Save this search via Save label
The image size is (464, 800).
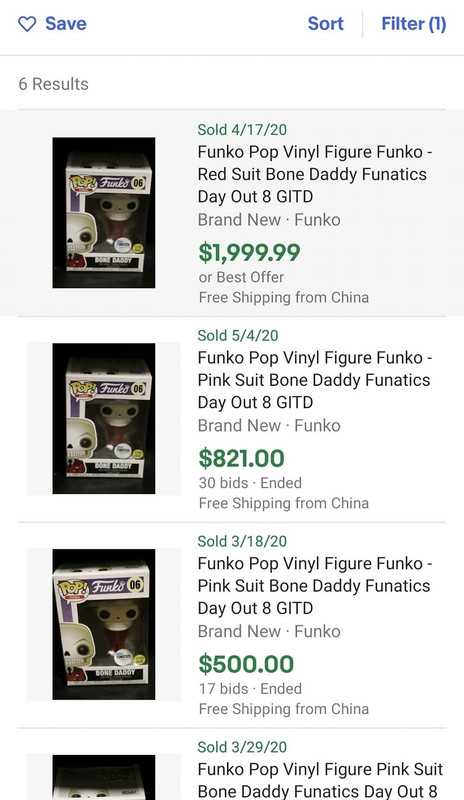(66, 23)
